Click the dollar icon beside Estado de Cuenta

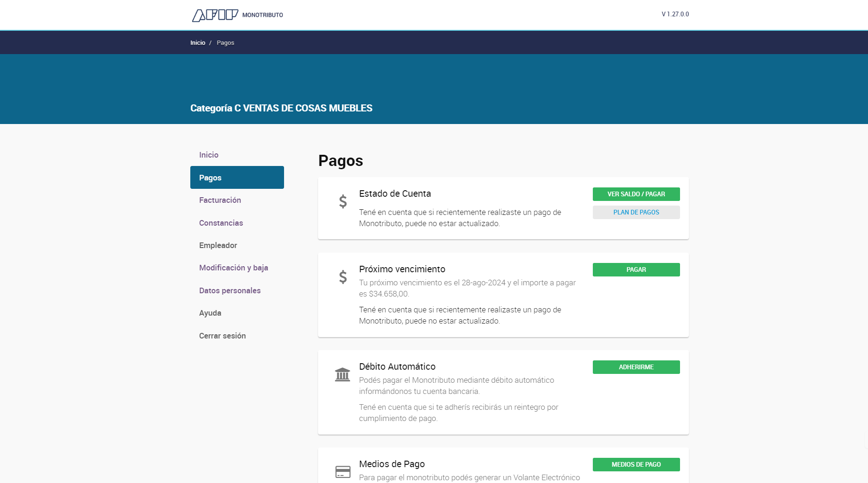point(343,201)
